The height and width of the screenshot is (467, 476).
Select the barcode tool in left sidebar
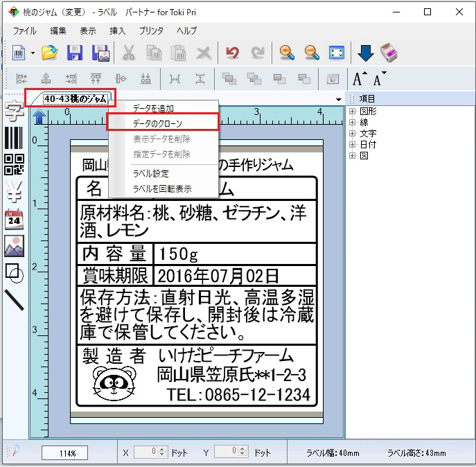point(14,138)
